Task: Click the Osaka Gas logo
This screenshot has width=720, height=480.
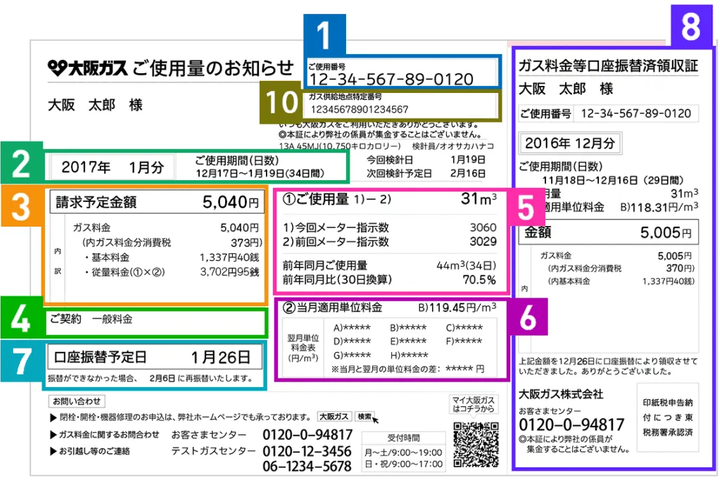Action: [x=87, y=68]
